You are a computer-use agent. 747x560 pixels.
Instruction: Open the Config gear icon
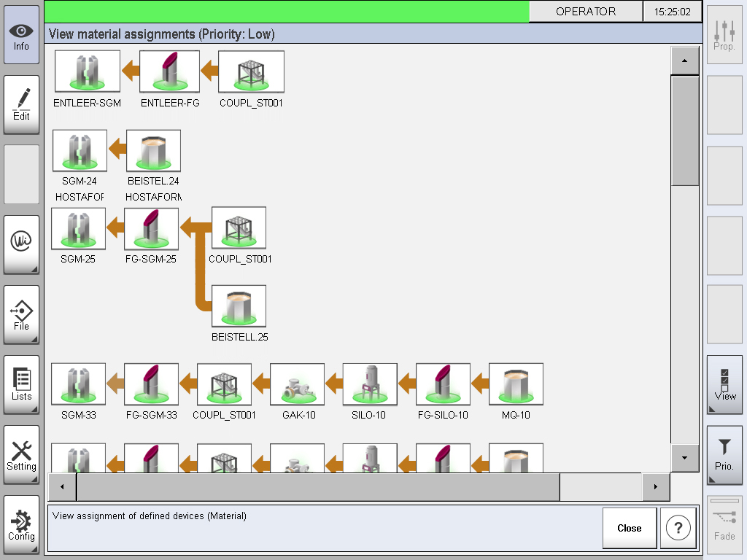click(x=21, y=522)
